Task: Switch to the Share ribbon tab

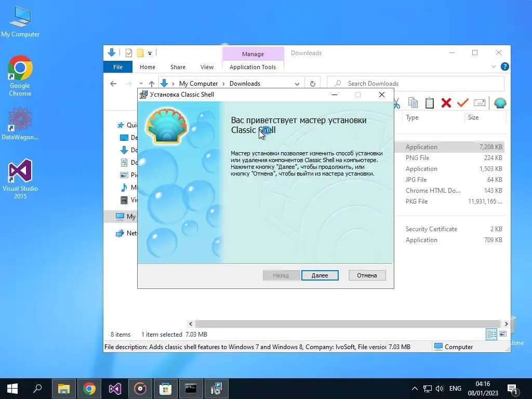Action: tap(178, 67)
